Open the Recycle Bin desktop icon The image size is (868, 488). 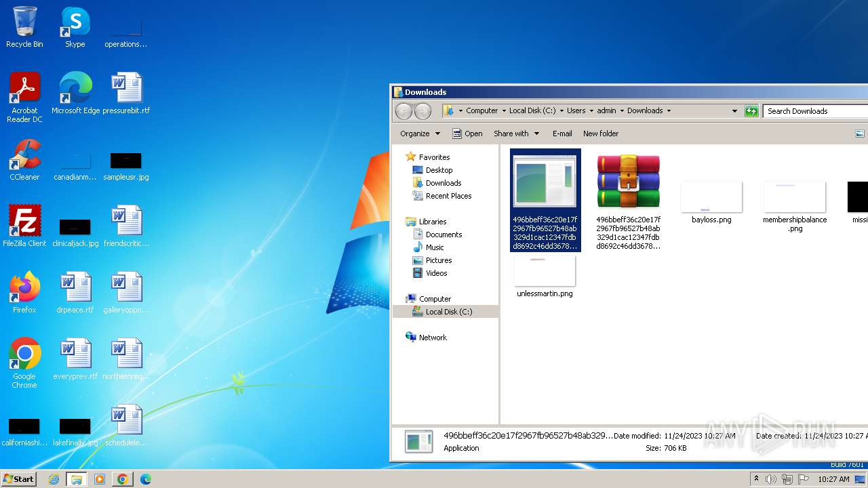pyautogui.click(x=24, y=27)
